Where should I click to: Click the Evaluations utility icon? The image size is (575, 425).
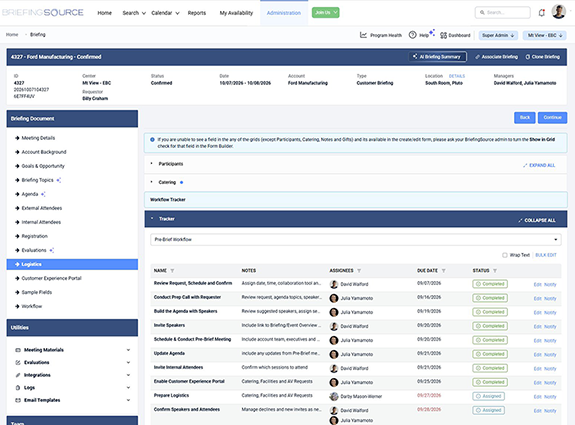(x=18, y=362)
